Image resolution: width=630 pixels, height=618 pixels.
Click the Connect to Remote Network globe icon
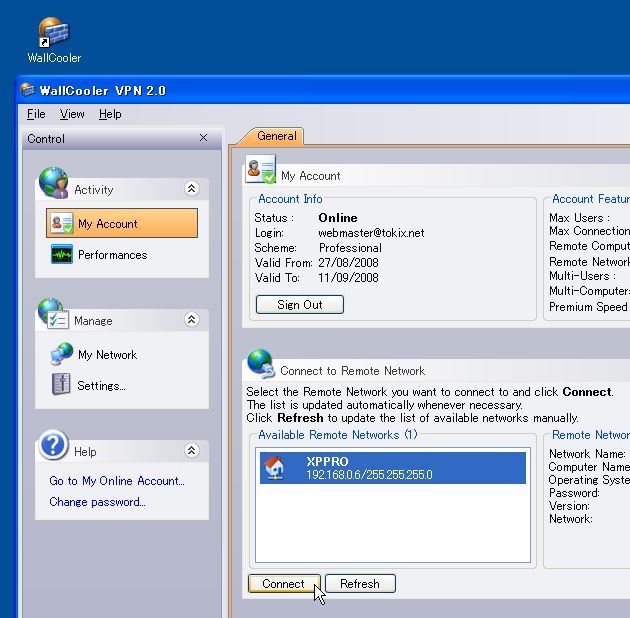[261, 364]
